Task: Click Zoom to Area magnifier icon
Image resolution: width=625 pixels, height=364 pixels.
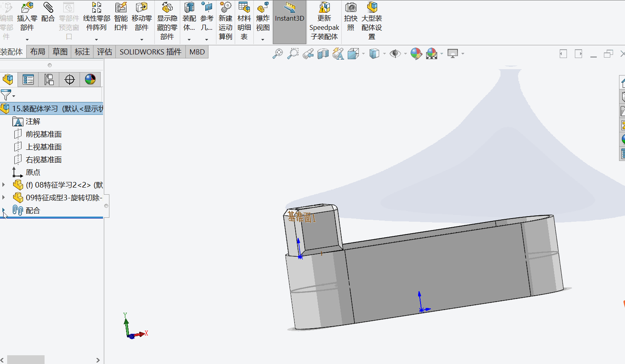Action: (x=293, y=53)
